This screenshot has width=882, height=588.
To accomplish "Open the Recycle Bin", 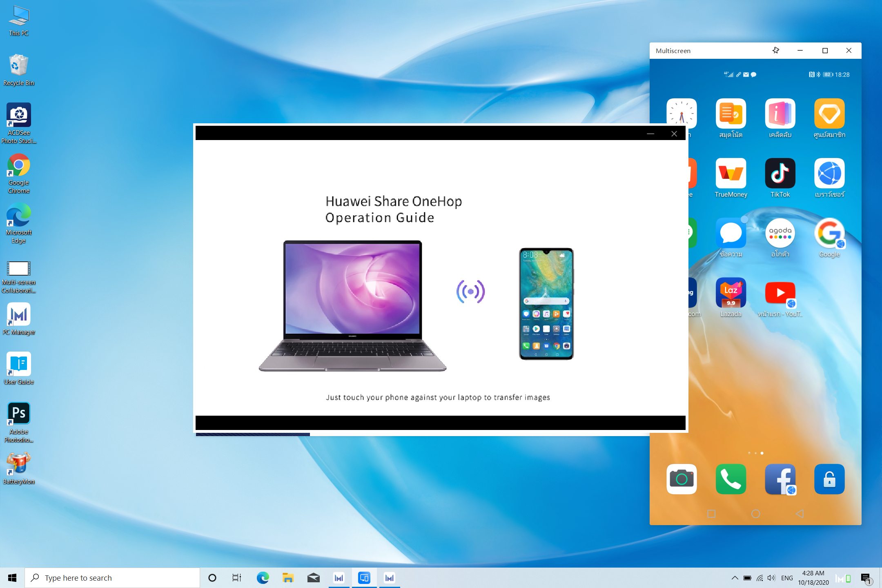I will 19,70.
